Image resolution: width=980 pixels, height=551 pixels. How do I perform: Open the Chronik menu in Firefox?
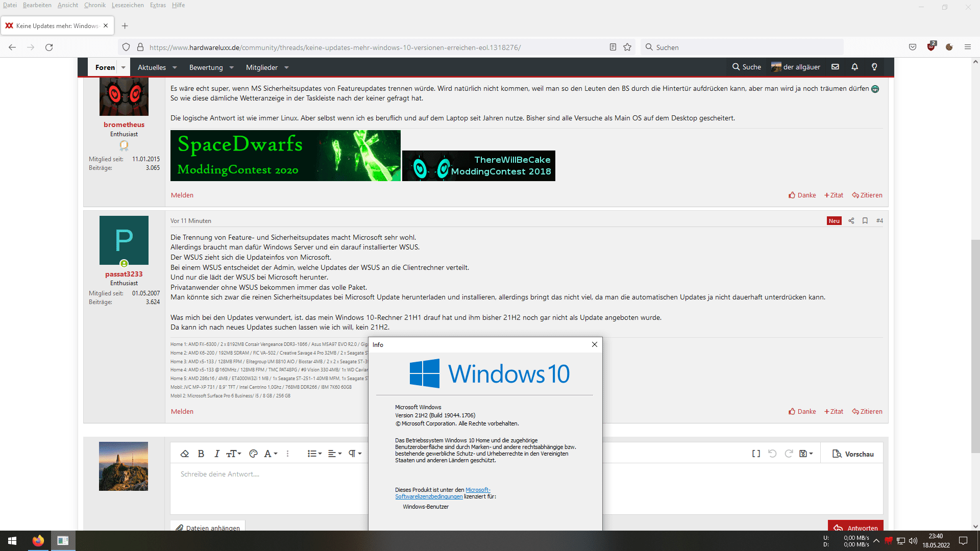tap(95, 5)
